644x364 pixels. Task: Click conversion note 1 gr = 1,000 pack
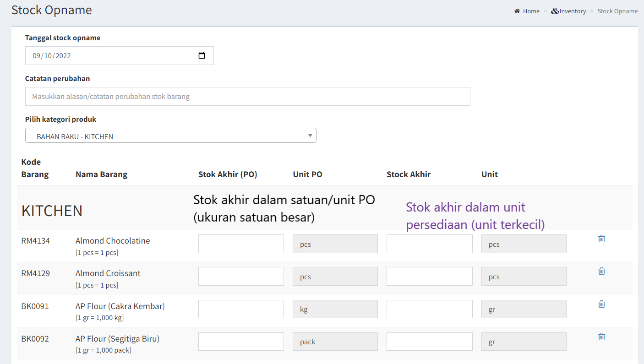[x=103, y=350]
